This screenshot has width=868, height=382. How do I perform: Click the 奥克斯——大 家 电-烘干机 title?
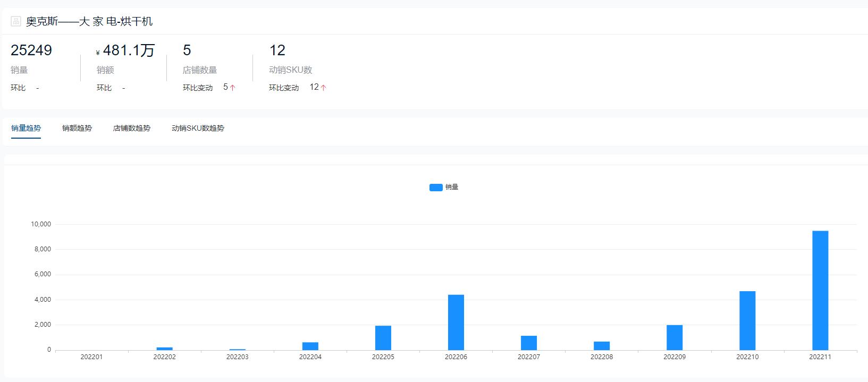(x=89, y=21)
